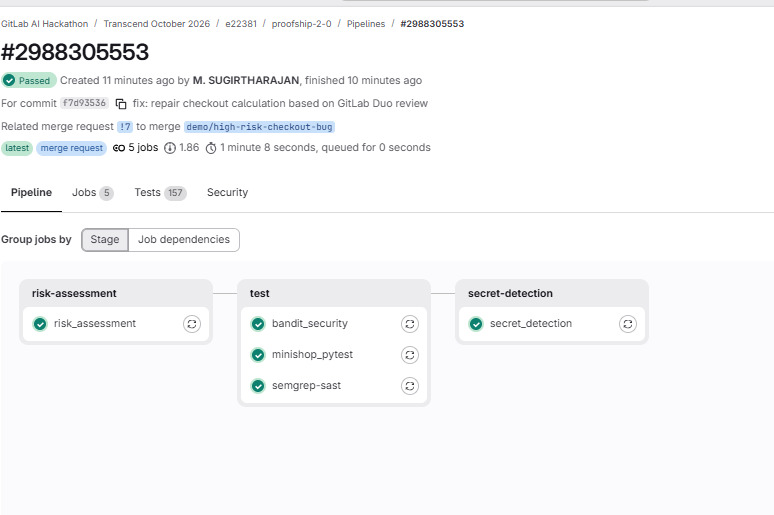Click the semgrep-sast passed status icon
The width and height of the screenshot is (774, 515).
258,386
